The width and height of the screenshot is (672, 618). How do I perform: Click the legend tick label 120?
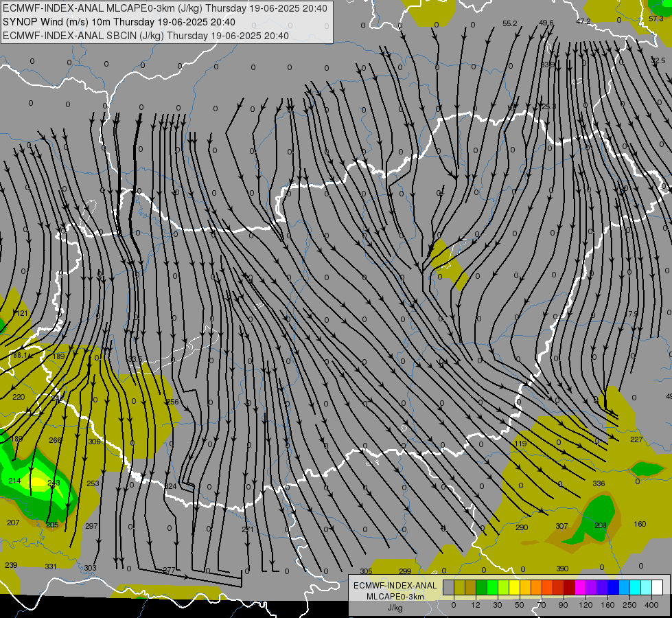(586, 605)
